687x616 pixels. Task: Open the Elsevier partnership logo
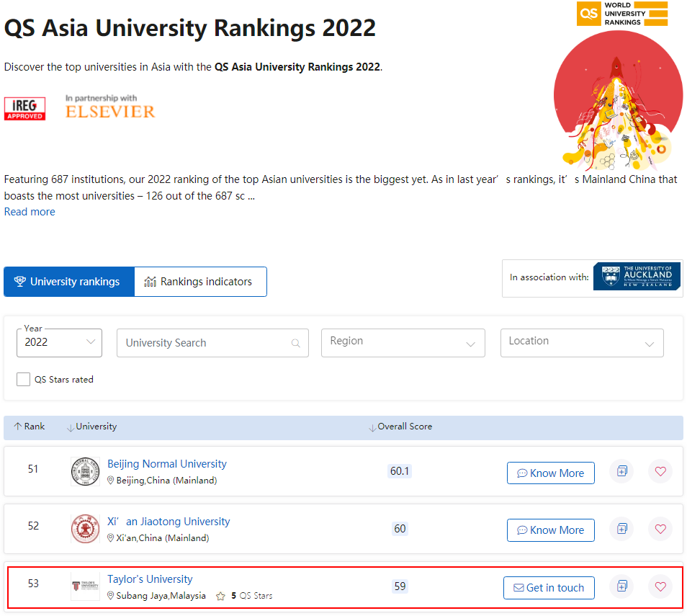110,107
